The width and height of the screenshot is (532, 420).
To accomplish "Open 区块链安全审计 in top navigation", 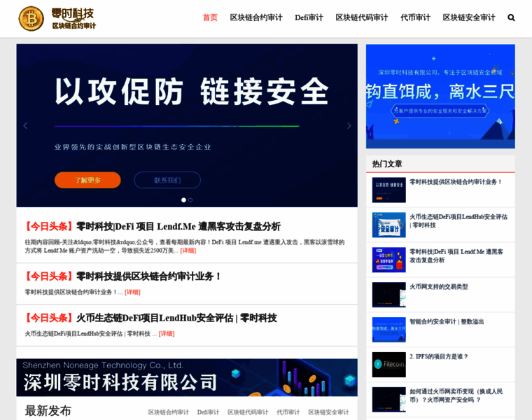I will 469,17.
